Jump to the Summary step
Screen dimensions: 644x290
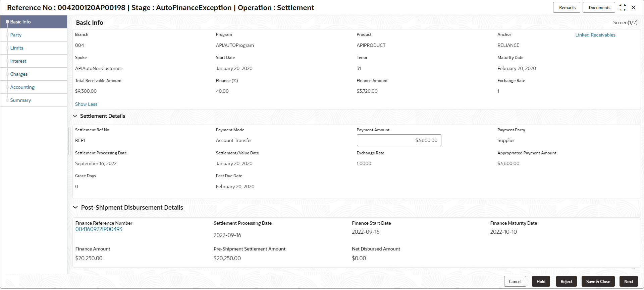(x=20, y=100)
